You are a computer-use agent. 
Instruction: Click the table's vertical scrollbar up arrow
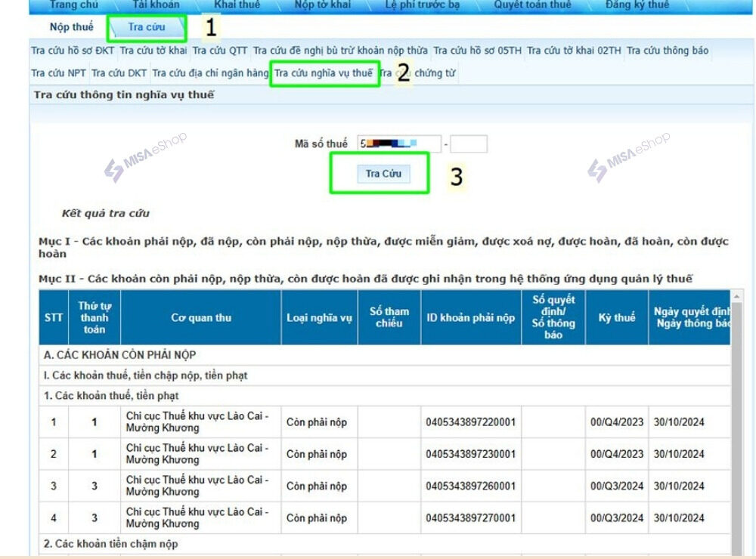736,296
